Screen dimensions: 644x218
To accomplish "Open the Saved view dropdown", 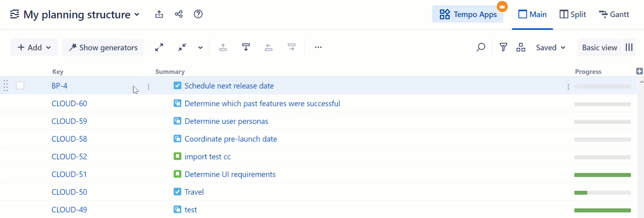I will pyautogui.click(x=550, y=48).
